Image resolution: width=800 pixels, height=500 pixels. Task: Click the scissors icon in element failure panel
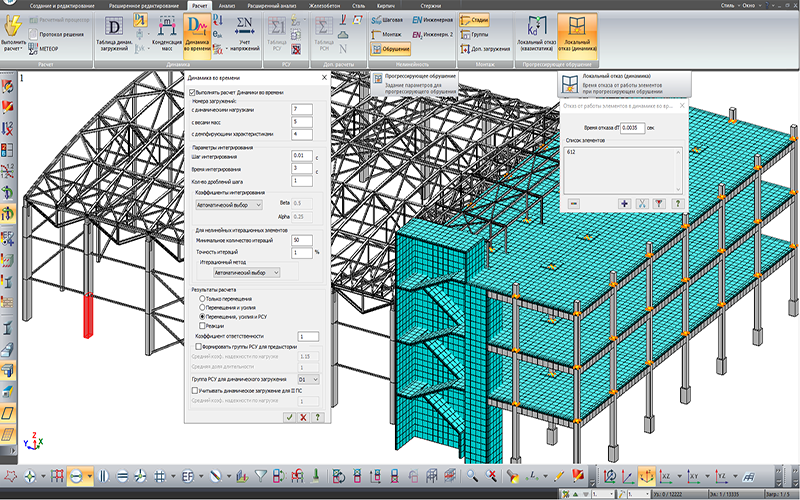[642, 203]
